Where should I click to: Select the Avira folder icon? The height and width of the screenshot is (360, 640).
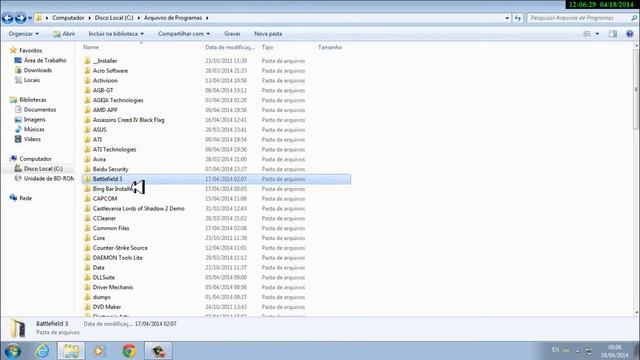tap(87, 159)
